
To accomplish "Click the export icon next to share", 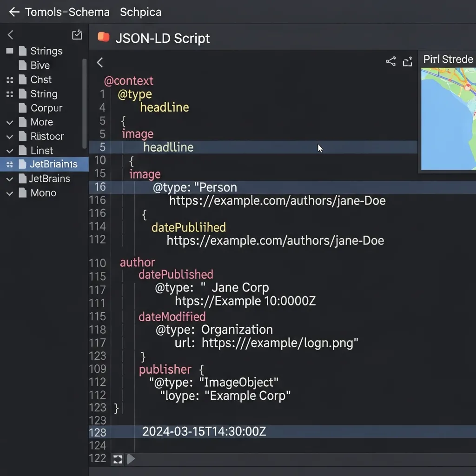I will click(408, 61).
